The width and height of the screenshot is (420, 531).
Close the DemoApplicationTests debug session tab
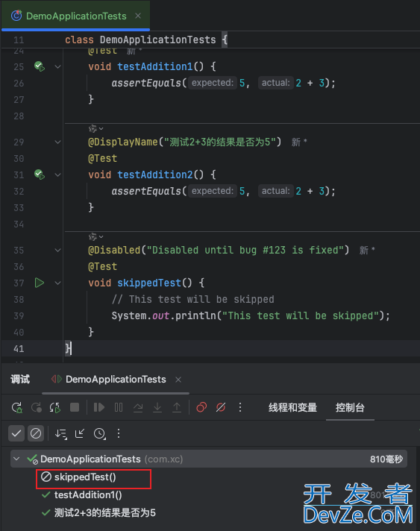click(178, 380)
